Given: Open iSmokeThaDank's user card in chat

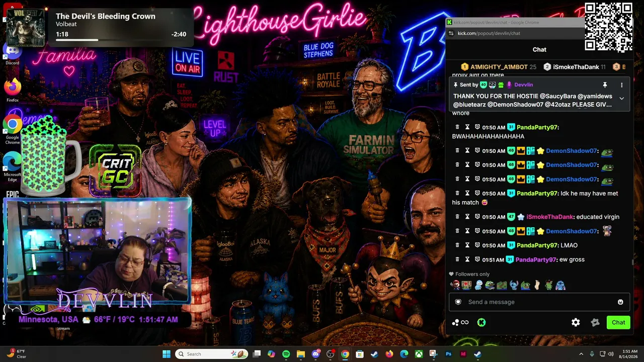Looking at the screenshot, I should pyautogui.click(x=549, y=217).
